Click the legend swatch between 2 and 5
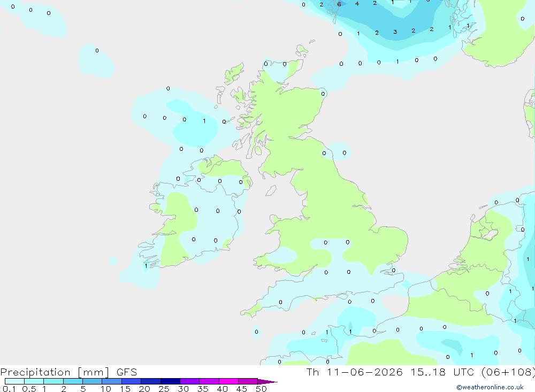535x392 pixels. point(73,381)
